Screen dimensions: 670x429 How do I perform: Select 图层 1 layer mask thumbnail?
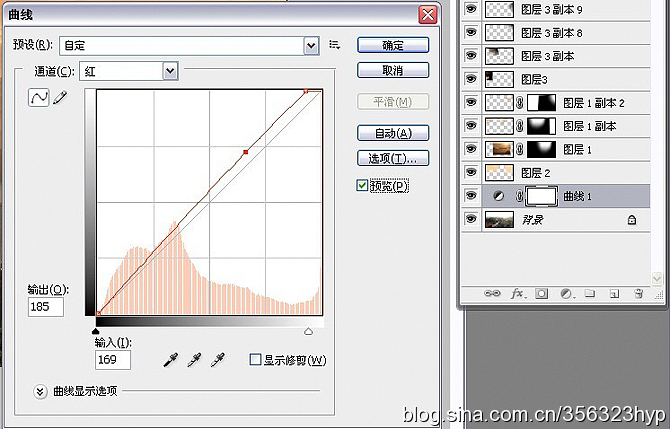(x=542, y=149)
